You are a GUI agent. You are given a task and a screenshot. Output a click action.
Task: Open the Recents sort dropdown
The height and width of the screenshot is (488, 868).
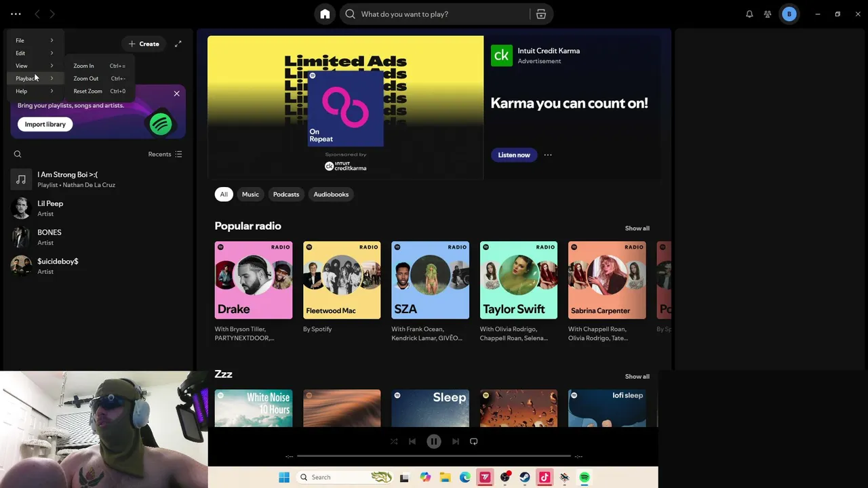pyautogui.click(x=165, y=154)
